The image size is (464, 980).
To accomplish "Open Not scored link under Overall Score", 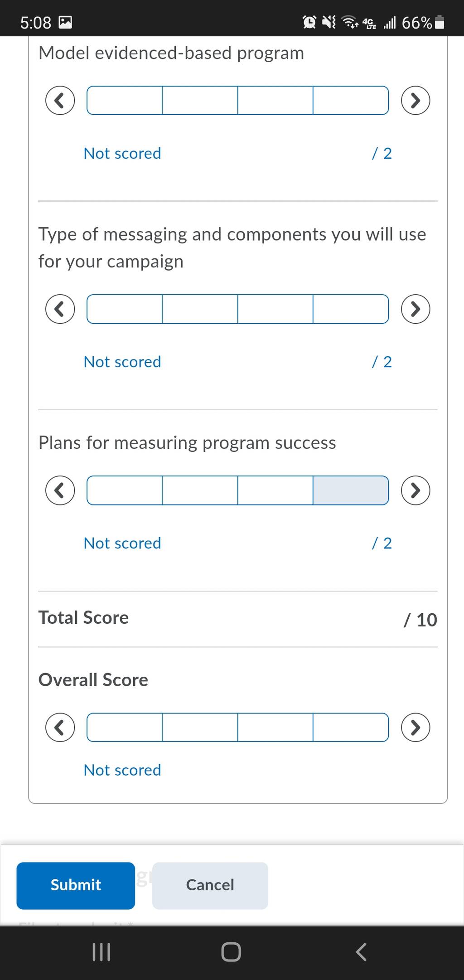I will [x=122, y=770].
